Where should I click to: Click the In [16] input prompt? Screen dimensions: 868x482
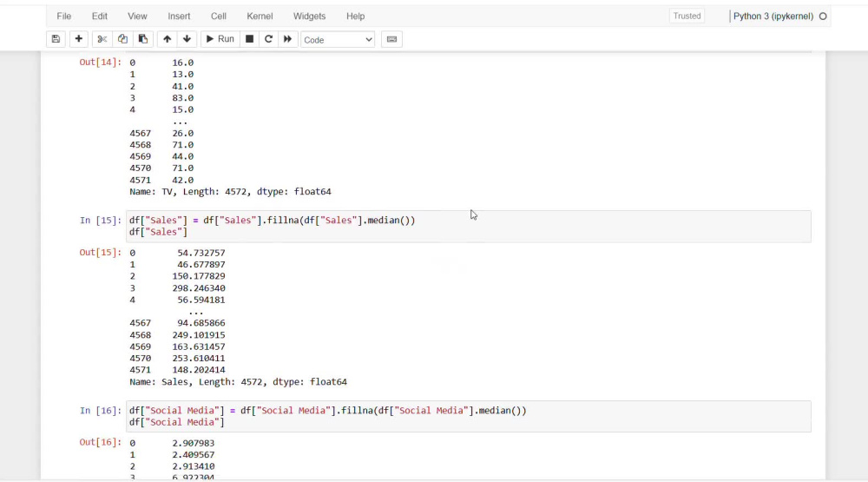coord(100,410)
